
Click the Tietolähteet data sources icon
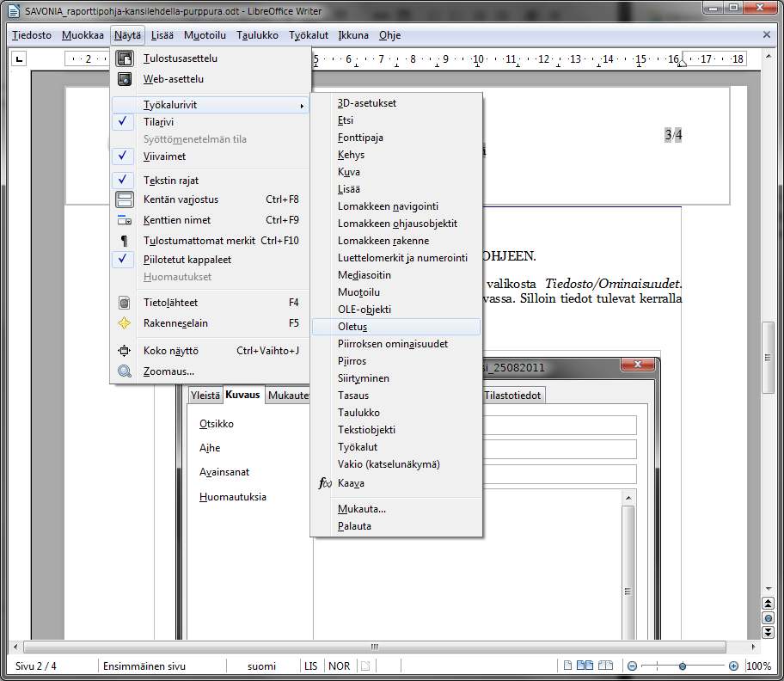point(125,303)
